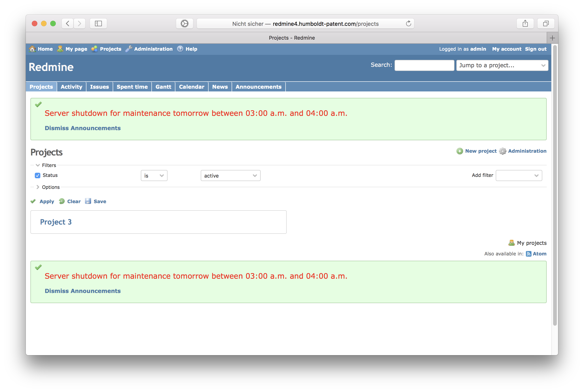
Task: Open the Calendar tab
Action: tap(192, 87)
